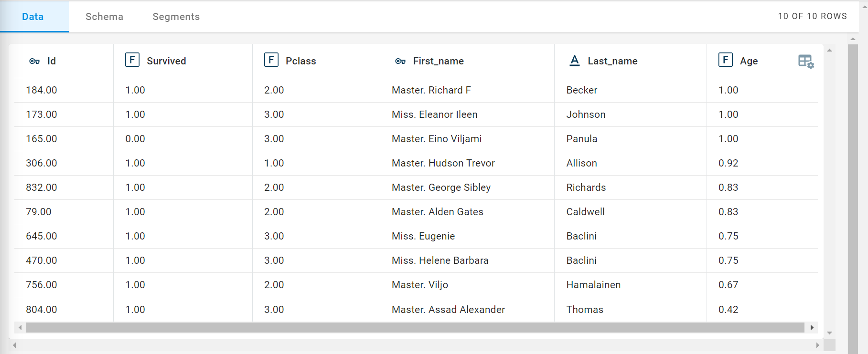Switch to the Schema tab
Viewport: 868px width, 354px height.
click(104, 17)
